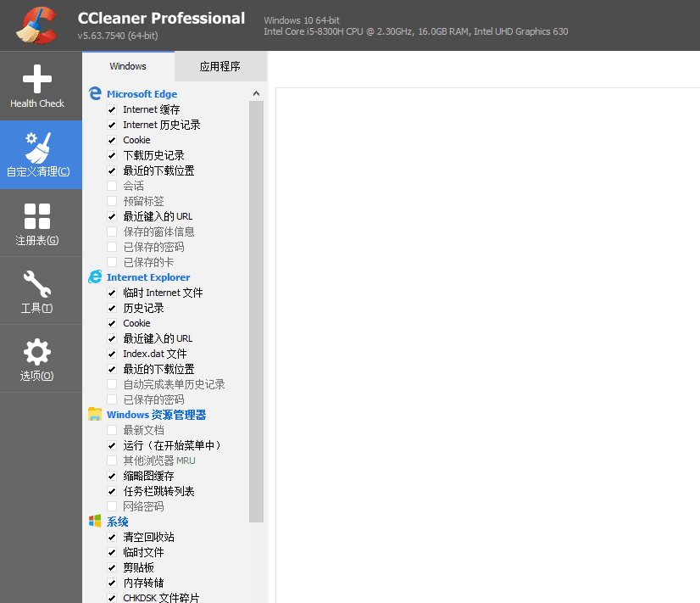
Task: Enable the 保存的窗体信息 checkbox
Action: 112,232
